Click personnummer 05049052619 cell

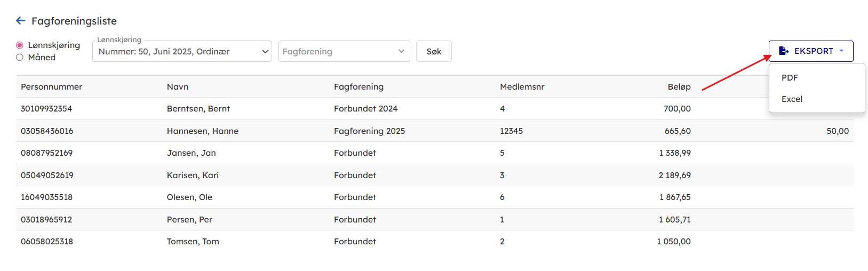47,176
